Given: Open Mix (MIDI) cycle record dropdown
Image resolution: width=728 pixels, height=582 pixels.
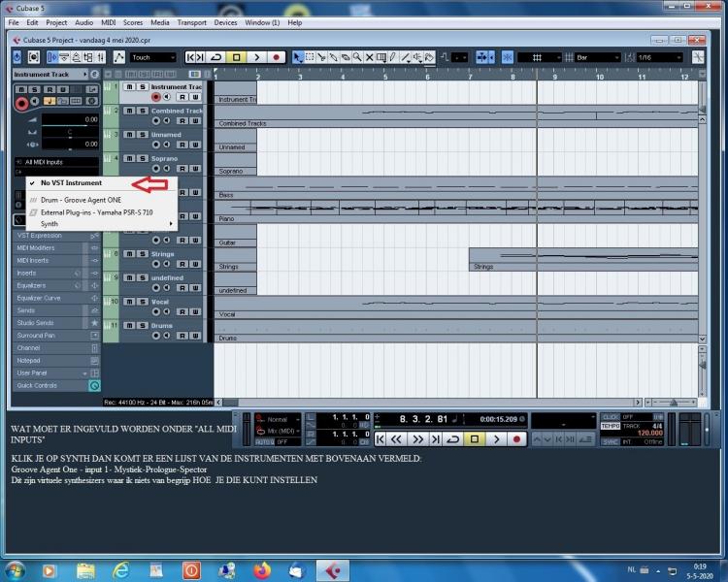Looking at the screenshot, I should (x=278, y=431).
